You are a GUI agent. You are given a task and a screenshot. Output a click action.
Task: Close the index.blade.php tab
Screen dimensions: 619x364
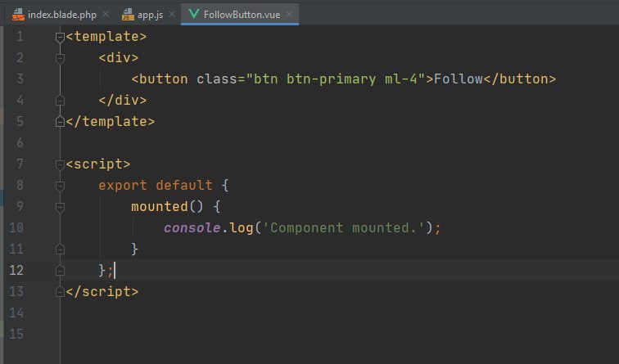tap(106, 15)
